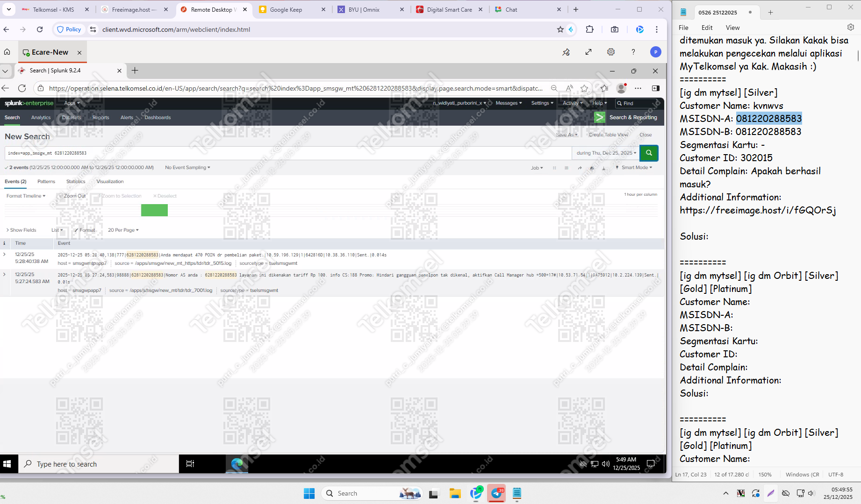Open the No Event Sampling dropdown
This screenshot has width=861, height=504.
[187, 168]
